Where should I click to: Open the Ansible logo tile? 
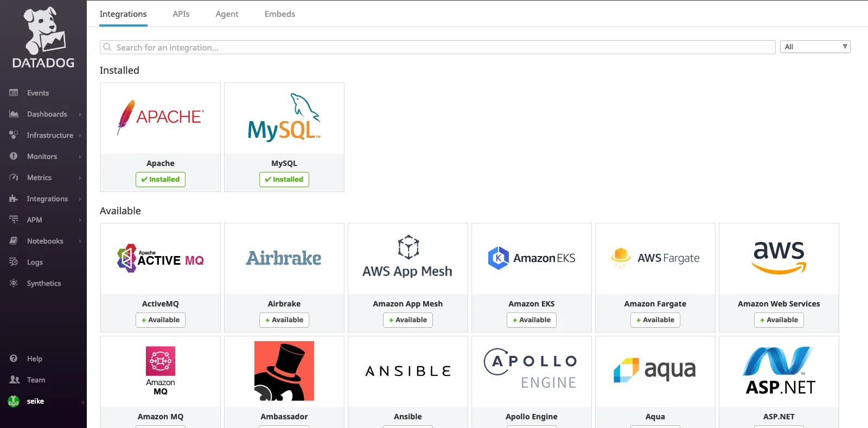[x=408, y=372]
